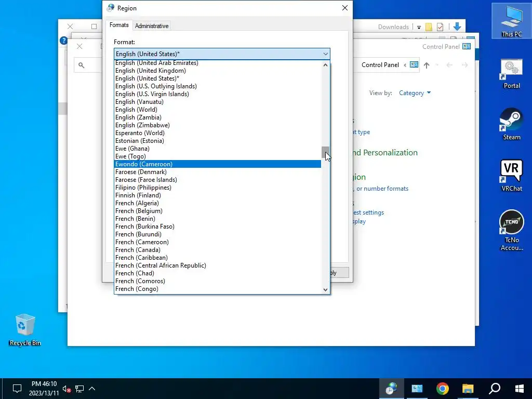Select English (World) format
532x399 pixels.
[218, 110]
